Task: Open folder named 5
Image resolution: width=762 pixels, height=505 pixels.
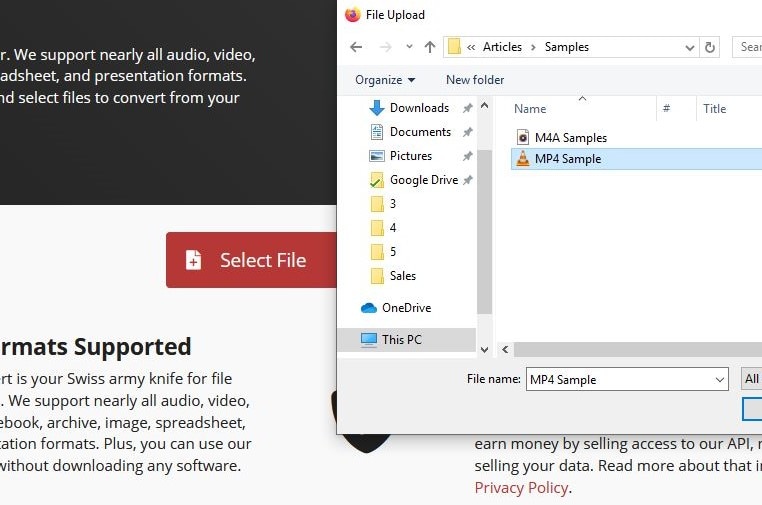Action: [x=393, y=252]
